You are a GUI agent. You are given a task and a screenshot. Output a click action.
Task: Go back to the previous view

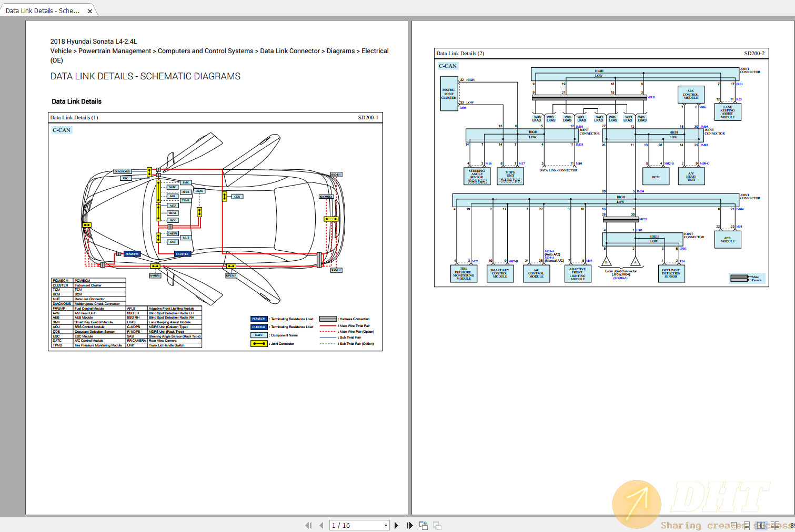click(424, 525)
